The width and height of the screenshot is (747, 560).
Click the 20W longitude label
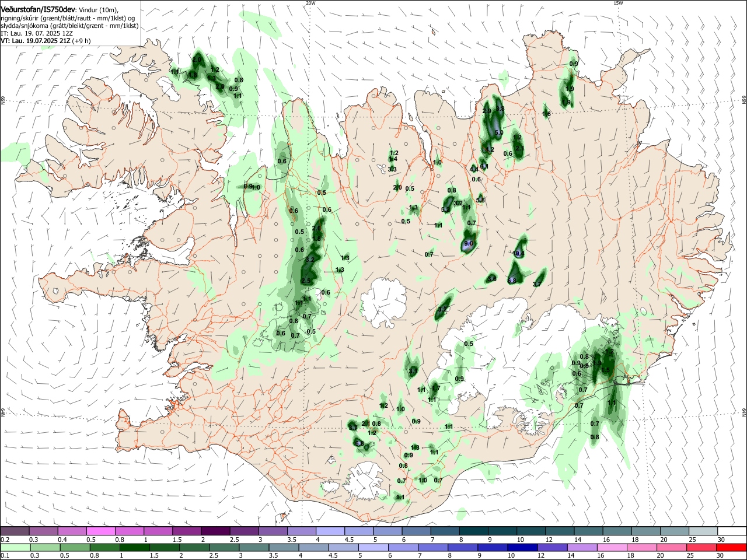pos(310,3)
